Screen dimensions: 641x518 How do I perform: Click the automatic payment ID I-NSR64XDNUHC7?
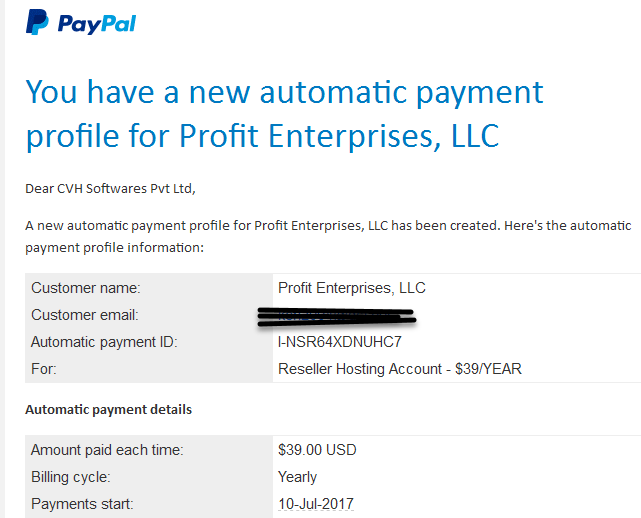click(x=340, y=342)
